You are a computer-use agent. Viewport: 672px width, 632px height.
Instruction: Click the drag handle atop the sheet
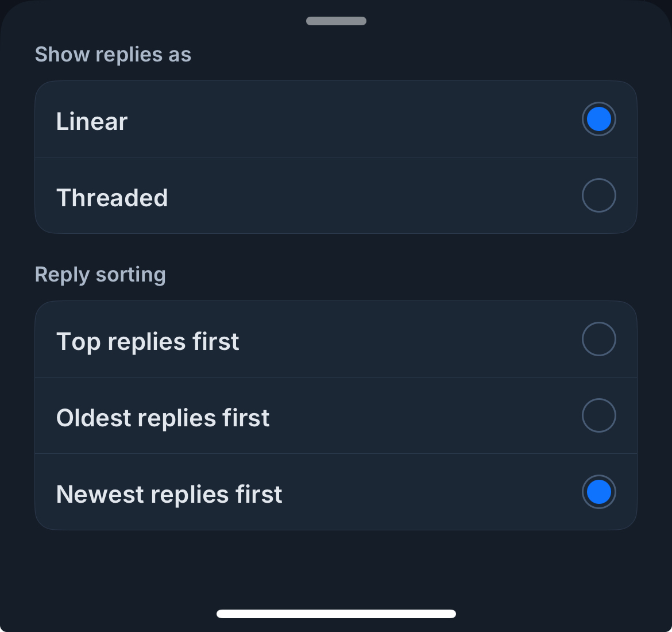336,21
